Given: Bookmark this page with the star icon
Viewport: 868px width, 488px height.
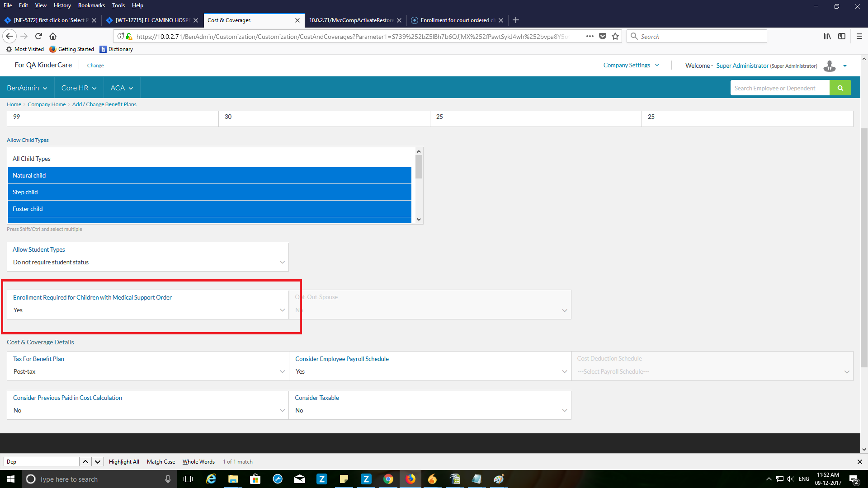Looking at the screenshot, I should (x=615, y=36).
